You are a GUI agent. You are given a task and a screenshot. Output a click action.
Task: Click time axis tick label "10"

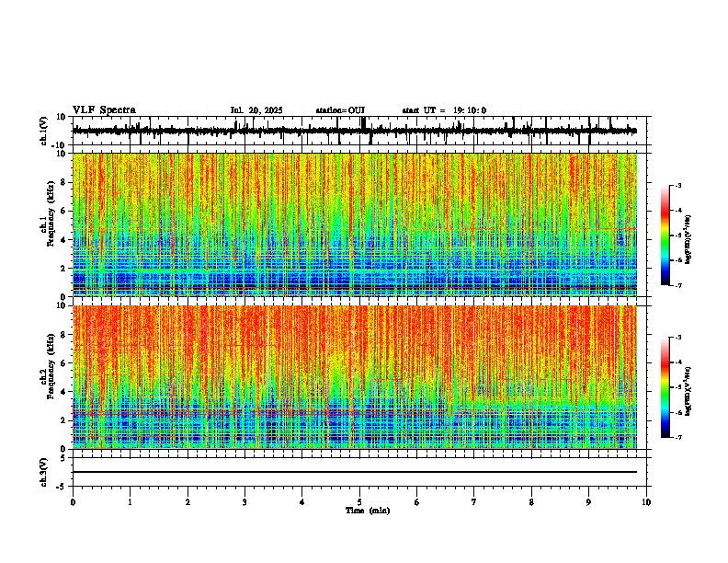coord(646,502)
